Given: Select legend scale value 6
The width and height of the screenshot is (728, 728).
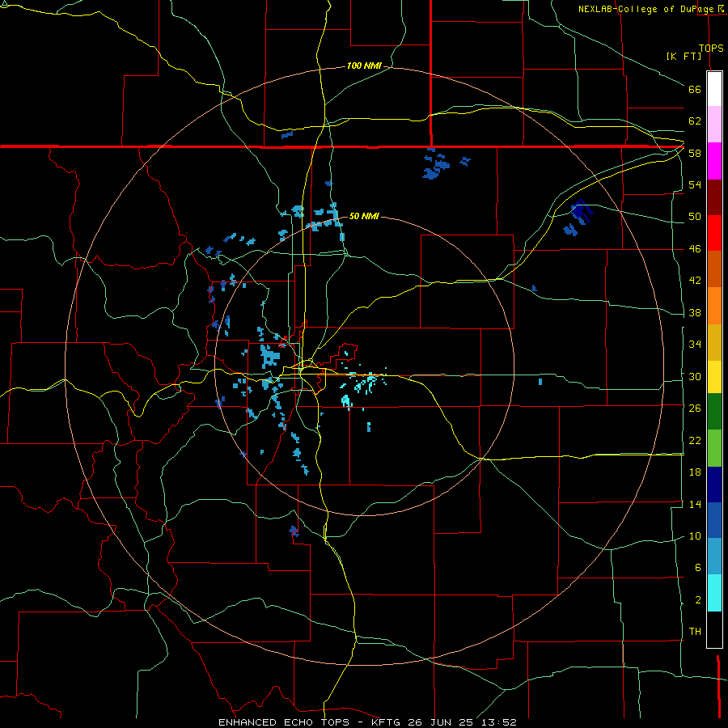Looking at the screenshot, I should pyautogui.click(x=698, y=568).
